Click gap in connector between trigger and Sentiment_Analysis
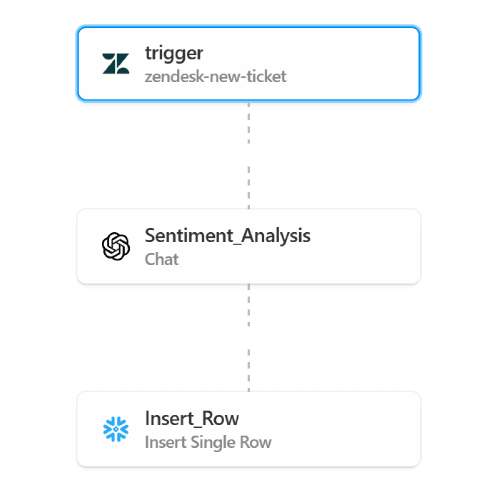The image size is (500, 500). 249,155
